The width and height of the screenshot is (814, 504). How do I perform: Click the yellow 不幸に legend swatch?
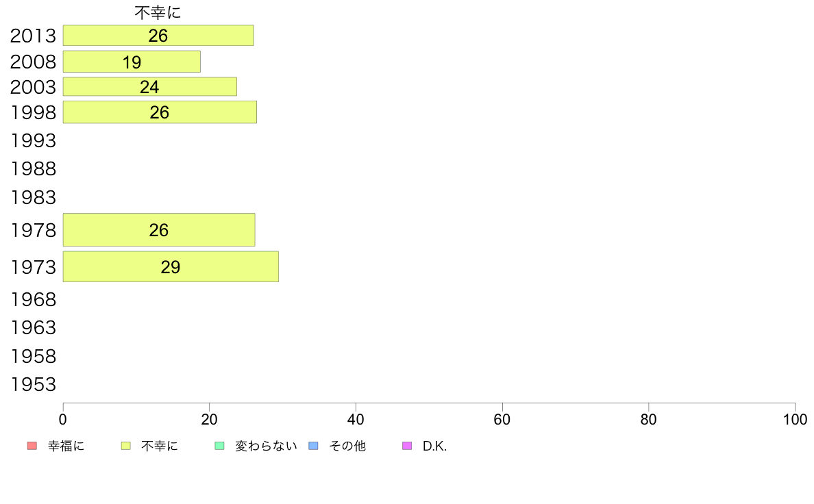[x=125, y=446]
